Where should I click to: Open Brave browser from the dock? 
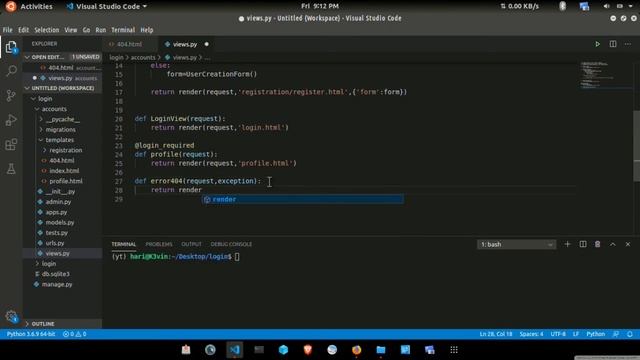tap(308, 350)
